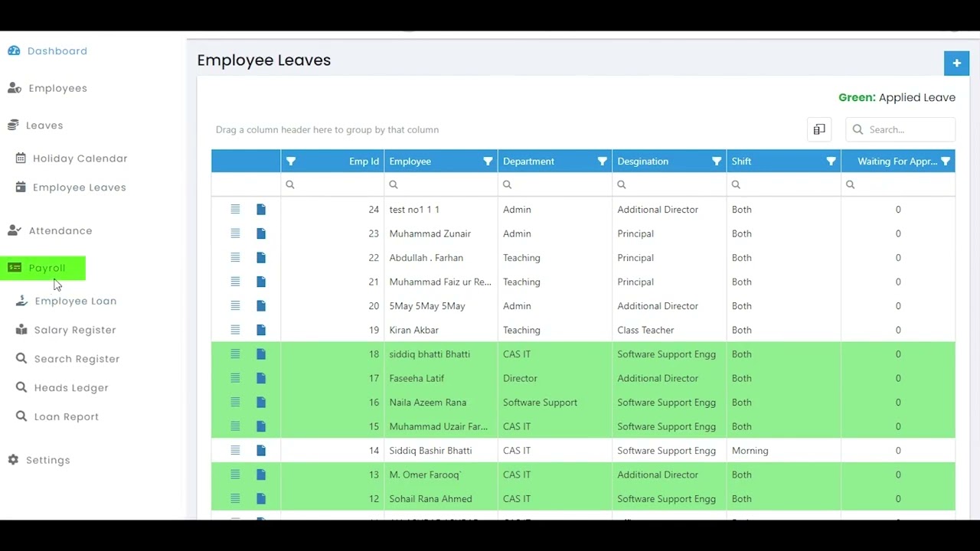The image size is (980, 551).
Task: Open the Employee Loan page
Action: (67, 301)
